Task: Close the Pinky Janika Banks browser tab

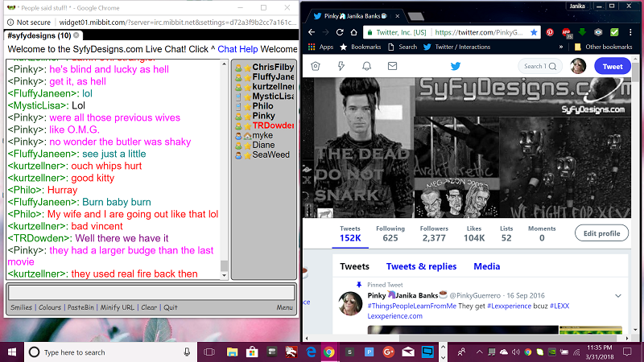Action: click(x=397, y=16)
